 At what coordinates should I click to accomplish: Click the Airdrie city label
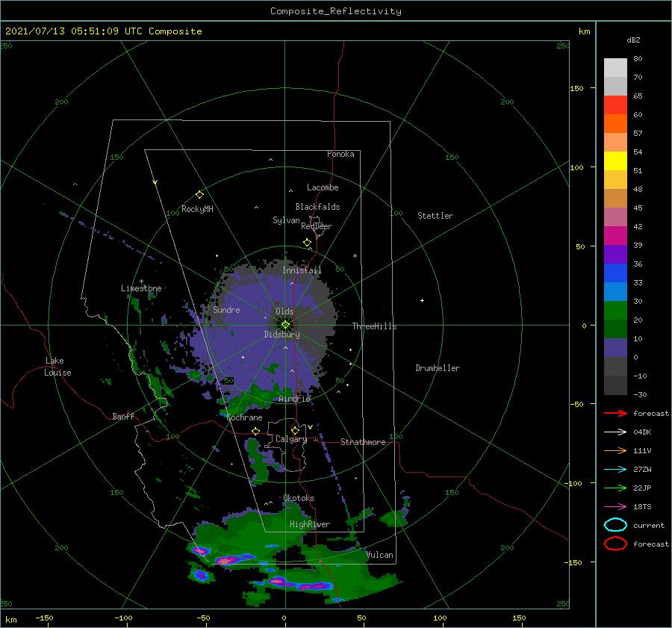[x=294, y=399]
